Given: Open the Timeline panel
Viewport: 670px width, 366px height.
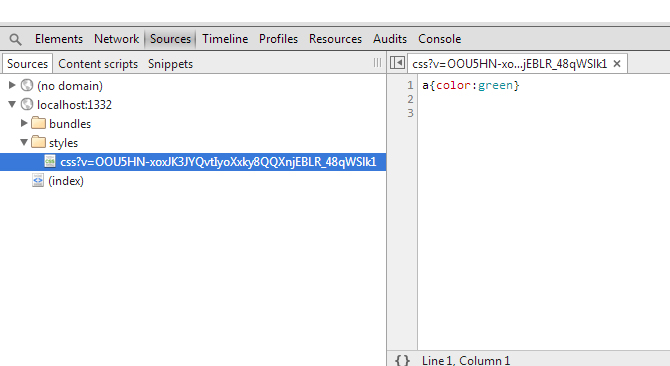Looking at the screenshot, I should point(225,39).
